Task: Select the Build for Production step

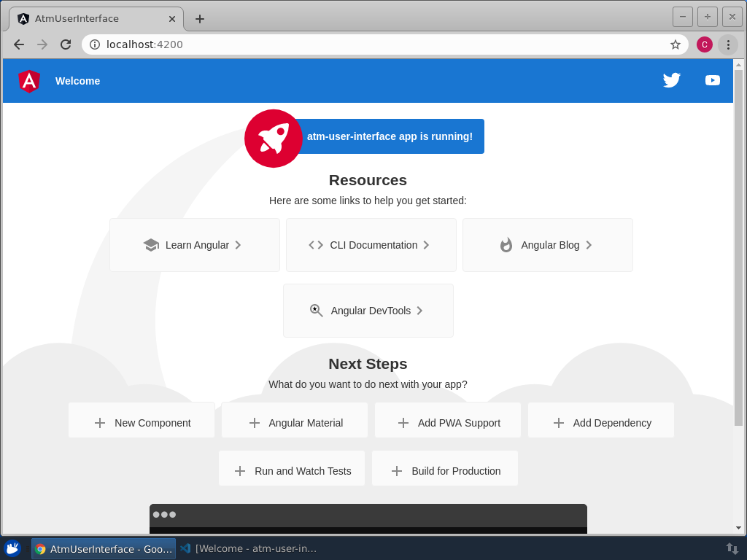Action: click(x=445, y=468)
